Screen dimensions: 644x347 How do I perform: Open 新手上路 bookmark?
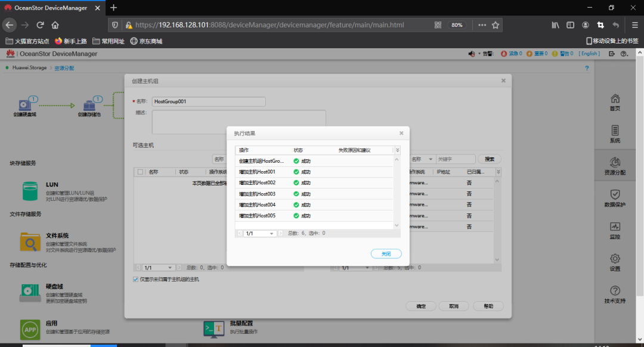tap(70, 41)
